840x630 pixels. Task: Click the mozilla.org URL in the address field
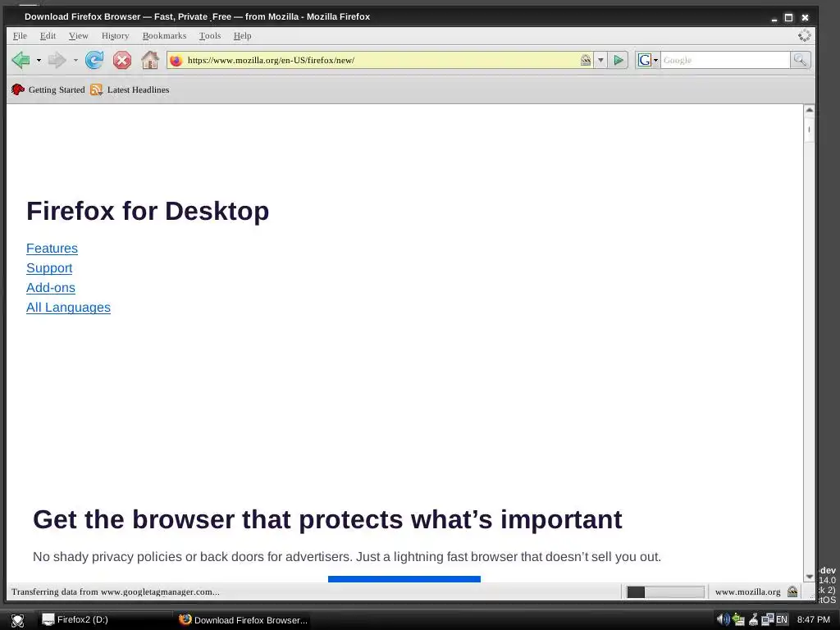tap(271, 60)
